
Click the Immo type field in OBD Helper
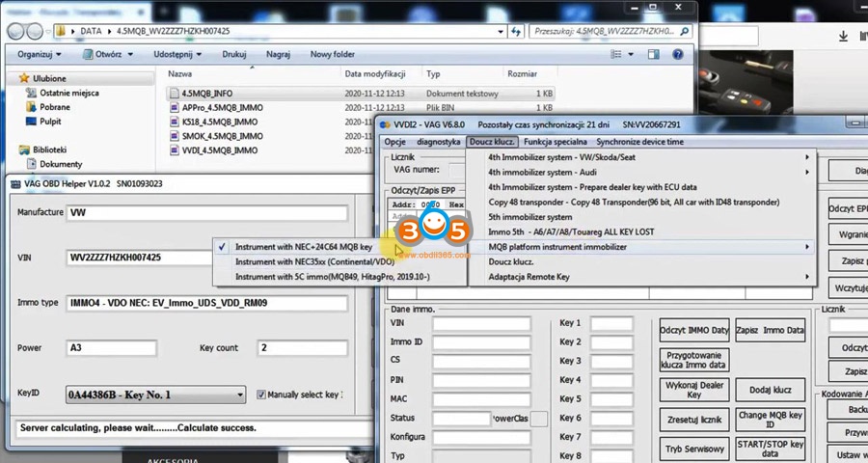(206, 303)
